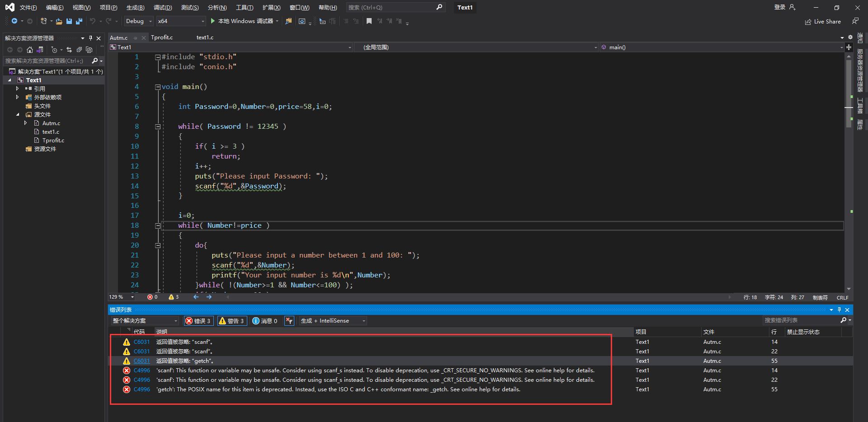This screenshot has width=868, height=422.
Task: Undo the last edit
Action: 93,21
